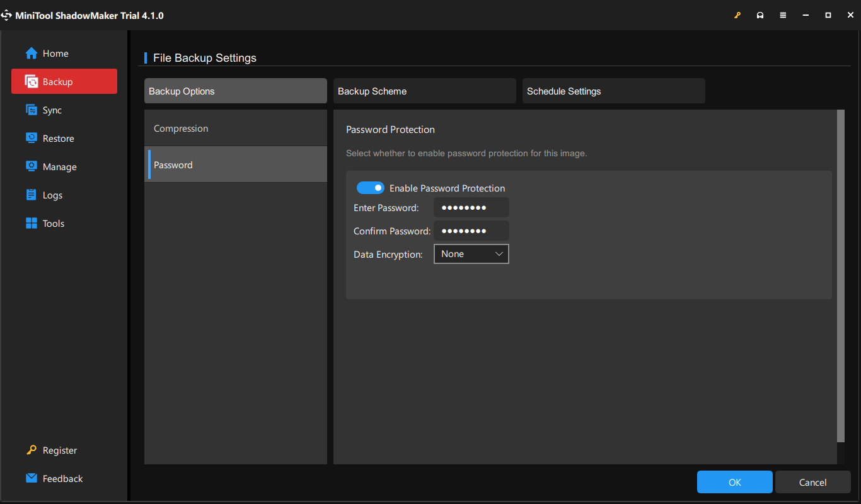This screenshot has height=504, width=861.
Task: Click the Register text link
Action: [60, 450]
